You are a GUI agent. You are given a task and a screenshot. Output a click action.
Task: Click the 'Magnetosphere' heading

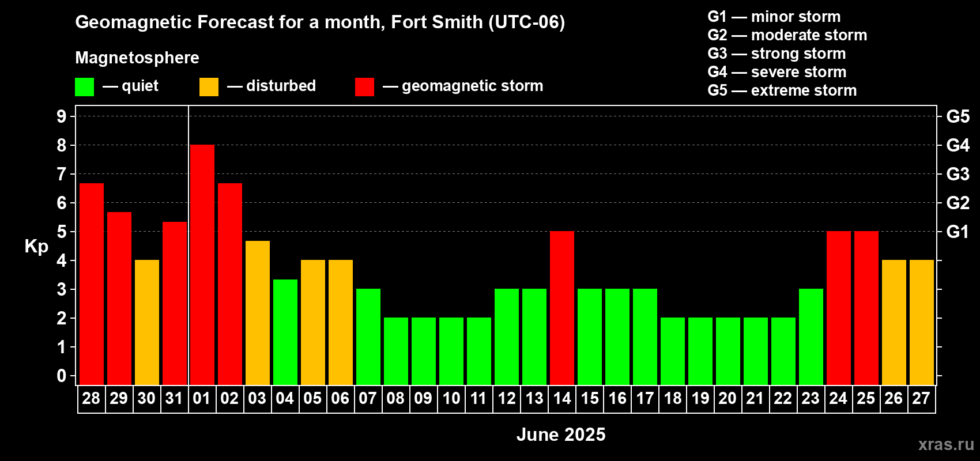coord(137,58)
